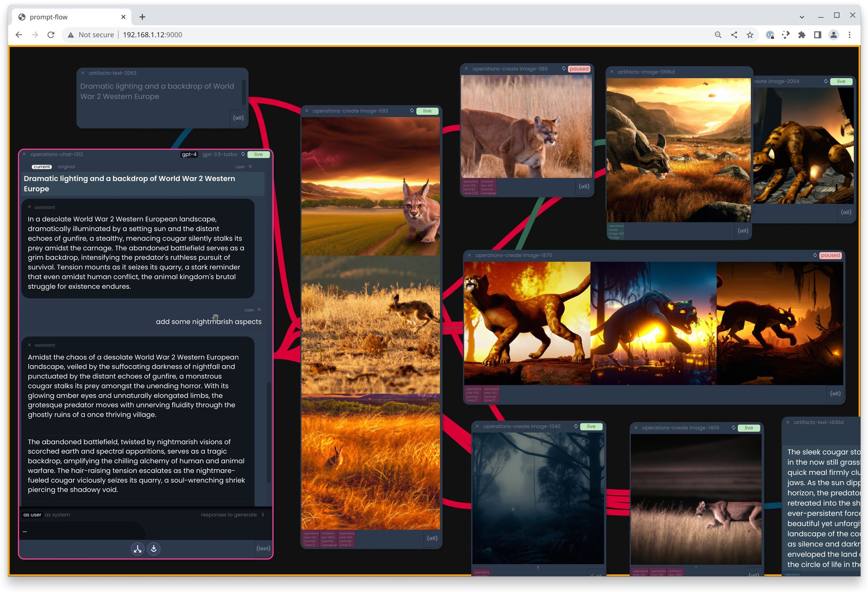Toggle paused status on create image-389

pos(579,69)
